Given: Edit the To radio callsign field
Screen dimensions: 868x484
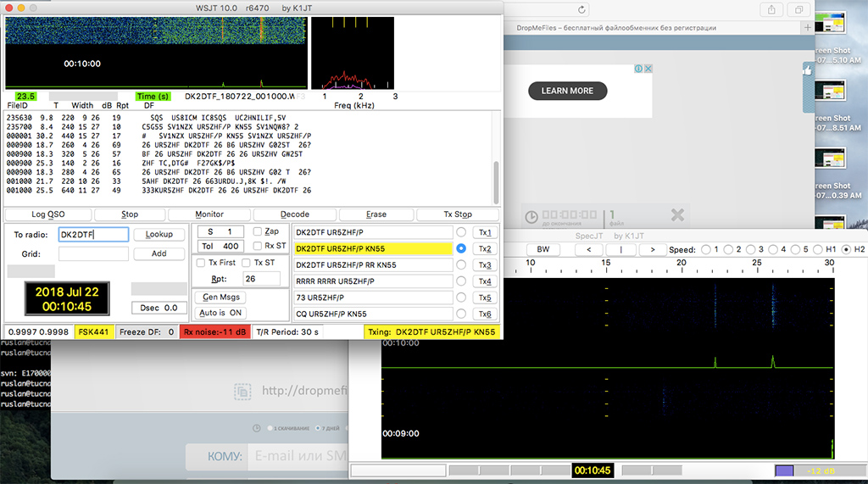Looking at the screenshot, I should [x=93, y=234].
